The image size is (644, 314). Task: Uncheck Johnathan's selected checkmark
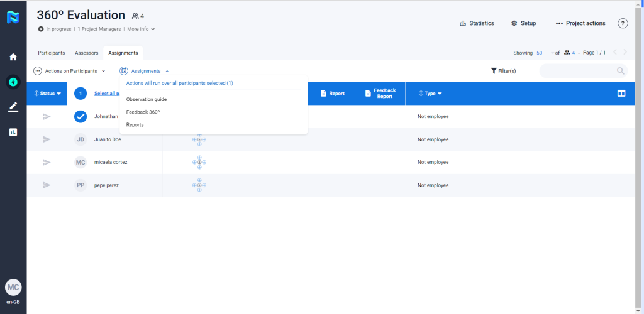(80, 116)
